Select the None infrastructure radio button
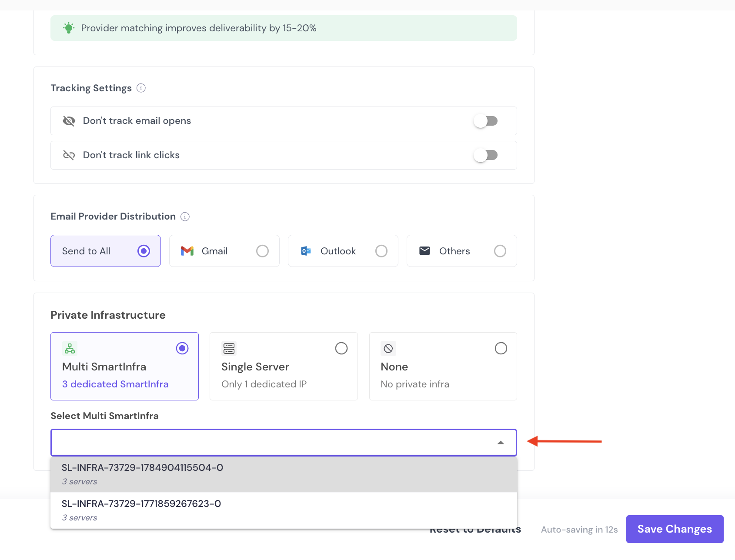 501,348
